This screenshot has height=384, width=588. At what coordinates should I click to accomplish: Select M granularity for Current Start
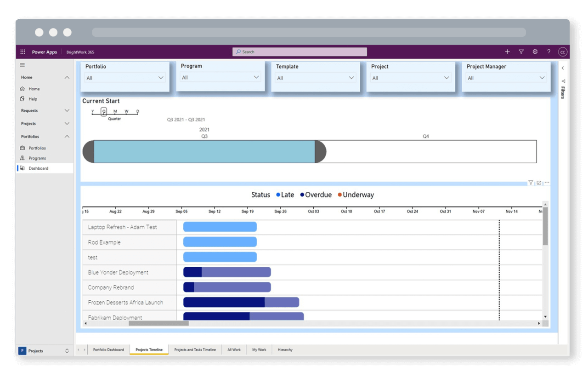point(115,111)
